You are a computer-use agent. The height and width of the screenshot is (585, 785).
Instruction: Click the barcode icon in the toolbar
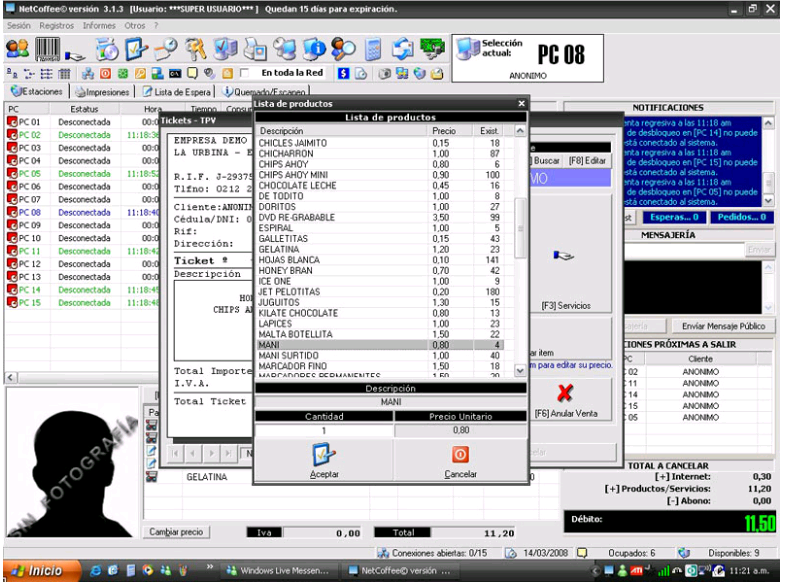point(47,49)
